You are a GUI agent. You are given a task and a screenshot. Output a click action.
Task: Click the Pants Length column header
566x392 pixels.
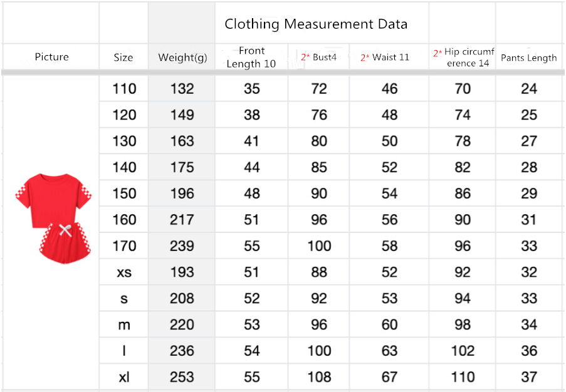point(529,58)
